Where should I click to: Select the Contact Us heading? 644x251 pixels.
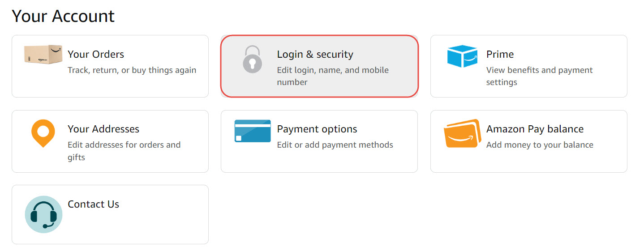(x=93, y=204)
